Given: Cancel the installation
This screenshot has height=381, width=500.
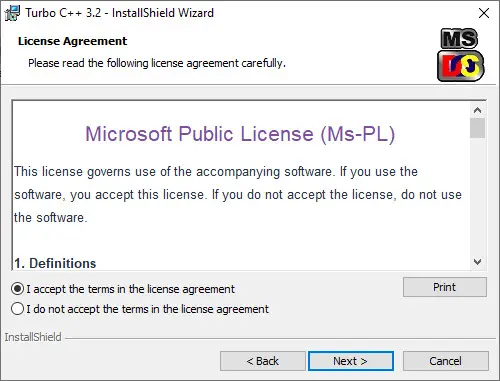Looking at the screenshot, I should pos(446,361).
